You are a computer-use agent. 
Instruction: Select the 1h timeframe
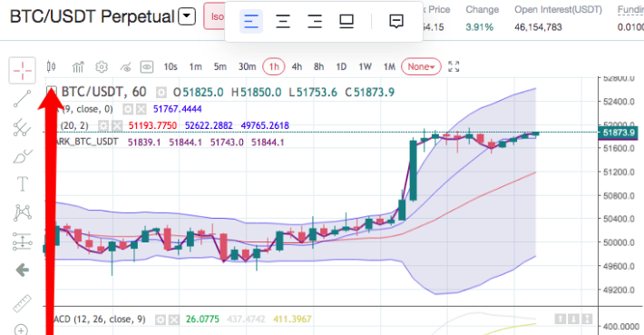274,66
